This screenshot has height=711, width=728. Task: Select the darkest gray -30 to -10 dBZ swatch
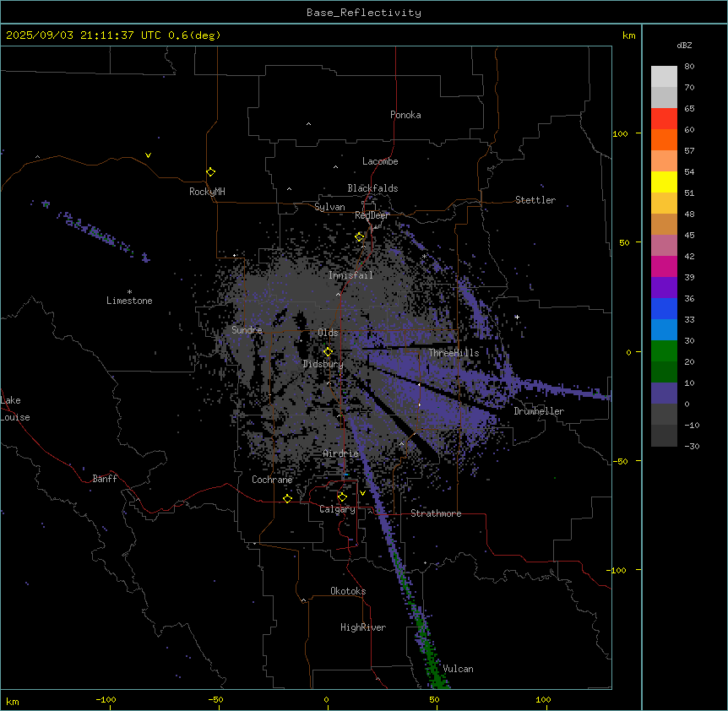point(664,436)
